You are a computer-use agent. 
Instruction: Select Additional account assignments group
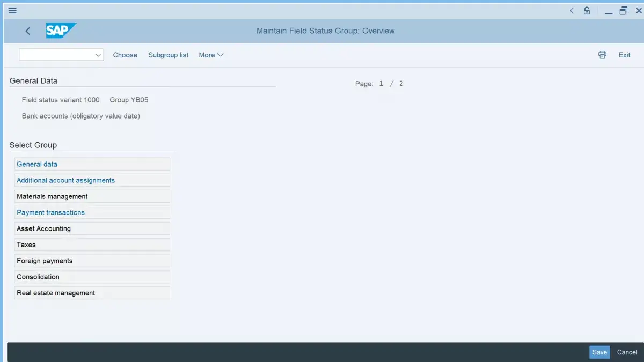92,180
